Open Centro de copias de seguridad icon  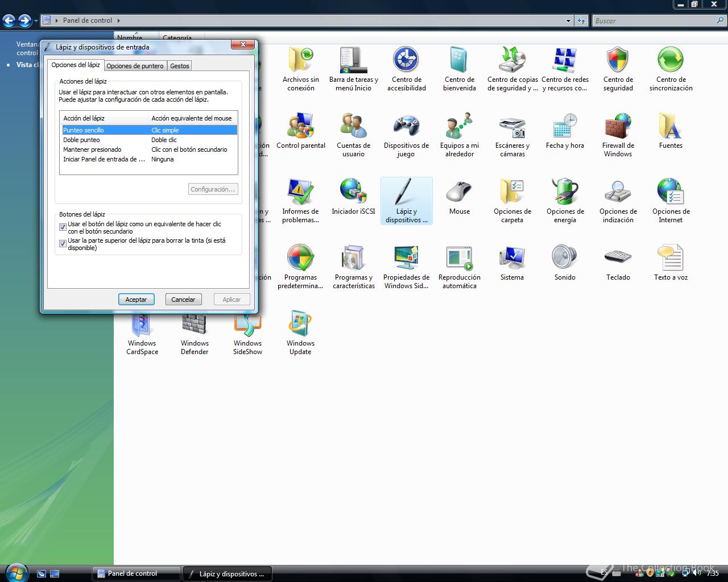[512, 69]
